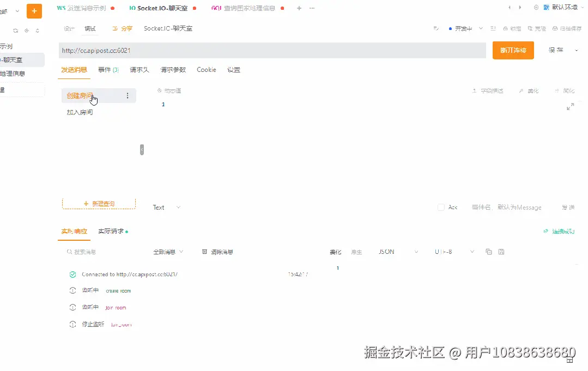The image size is (588, 371).
Task: Select the 加入房间 message item
Action: 80,112
